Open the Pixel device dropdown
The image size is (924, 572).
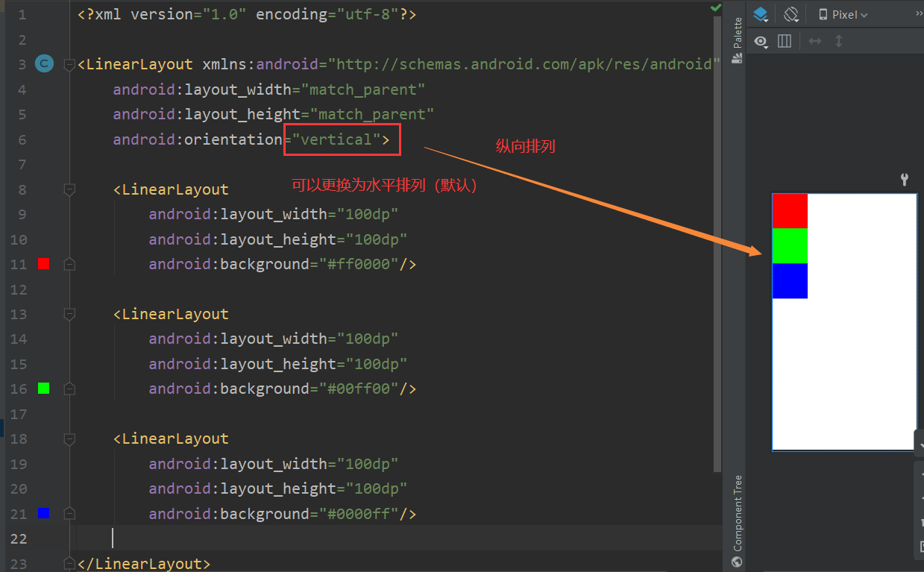843,15
